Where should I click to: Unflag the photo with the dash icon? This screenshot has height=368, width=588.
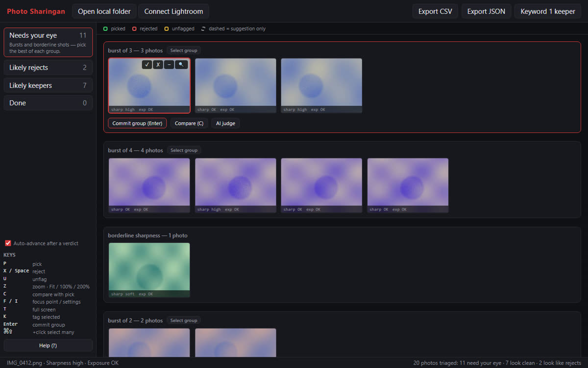pos(169,65)
